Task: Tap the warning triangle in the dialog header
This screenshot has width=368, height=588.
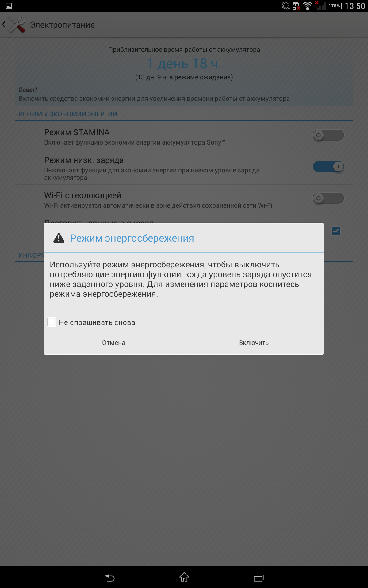Action: (59, 238)
